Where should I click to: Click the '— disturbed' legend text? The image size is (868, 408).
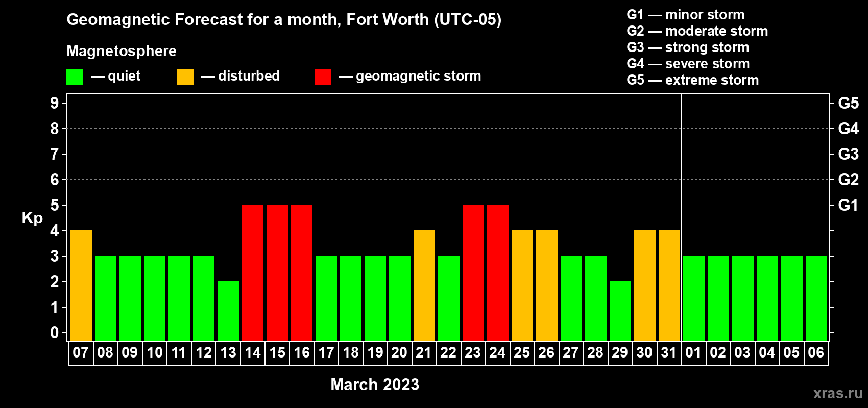[x=240, y=76]
